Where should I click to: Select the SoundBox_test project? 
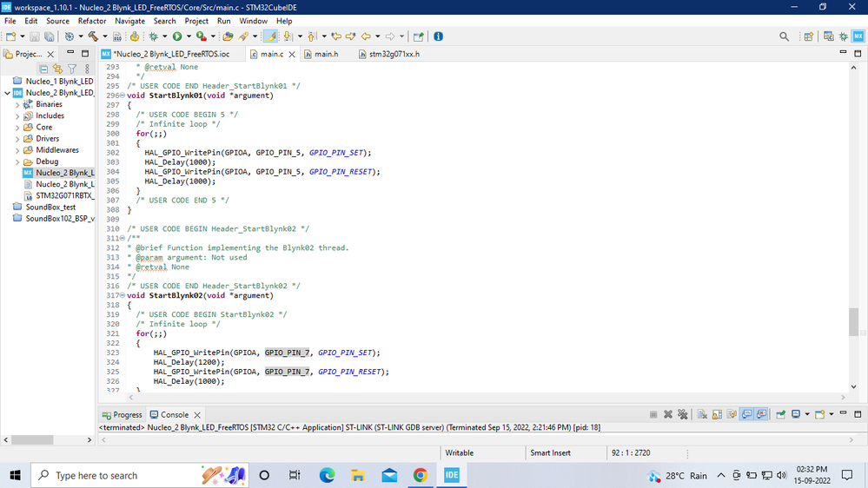[50, 207]
